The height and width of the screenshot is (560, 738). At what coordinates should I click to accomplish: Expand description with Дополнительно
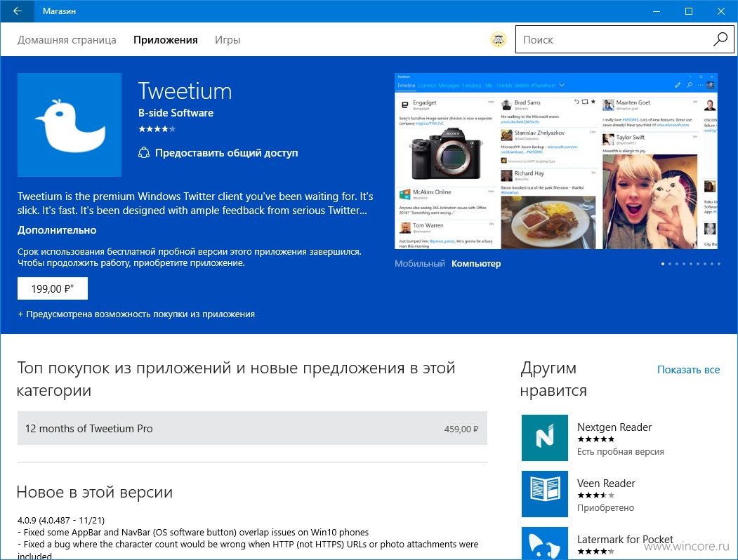pyautogui.click(x=57, y=230)
